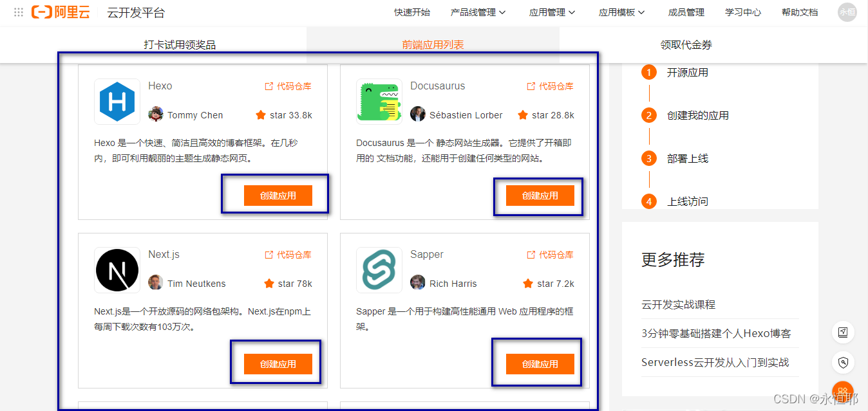Click the Docusaurus title text
868x411 pixels.
click(437, 86)
